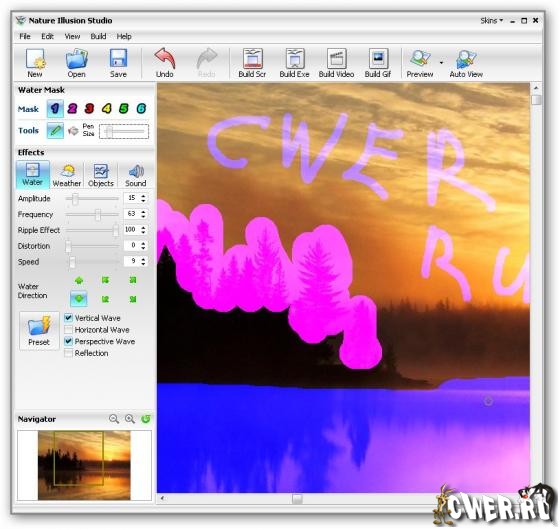Choose the mask pen tool

click(55, 131)
